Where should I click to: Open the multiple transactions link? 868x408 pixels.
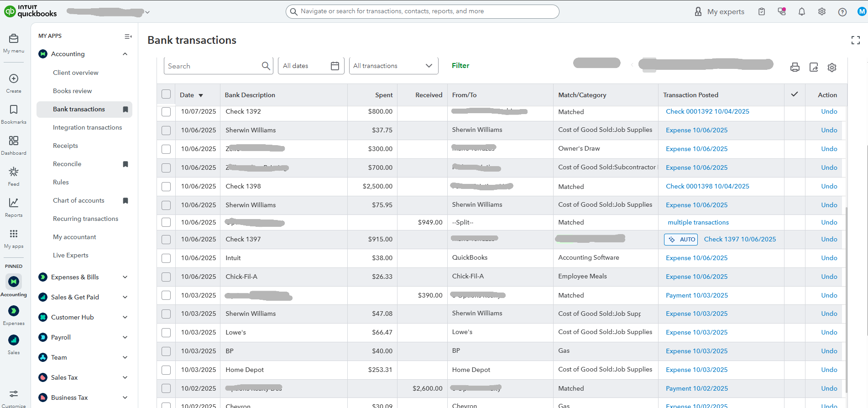pos(698,222)
